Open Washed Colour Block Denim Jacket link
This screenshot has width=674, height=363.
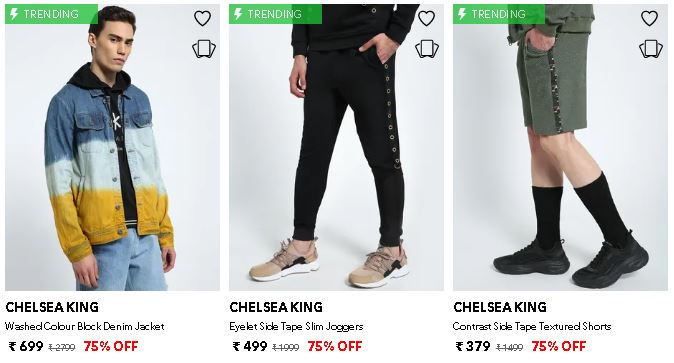coord(85,326)
